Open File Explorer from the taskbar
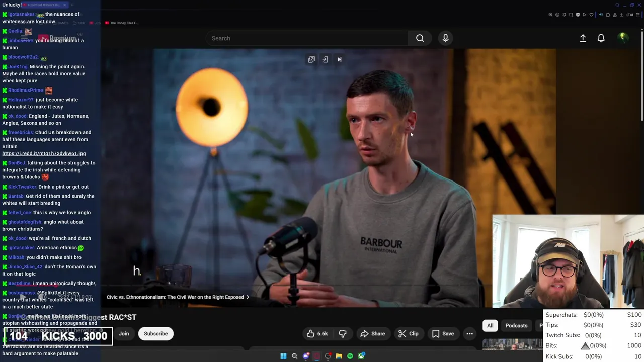The image size is (644, 362). pos(339,356)
